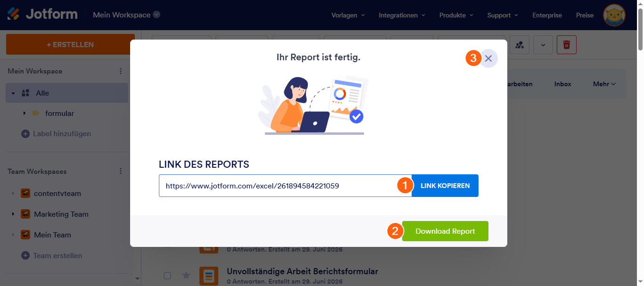Click the report illustration image
This screenshot has width=644, height=286.
314,105
